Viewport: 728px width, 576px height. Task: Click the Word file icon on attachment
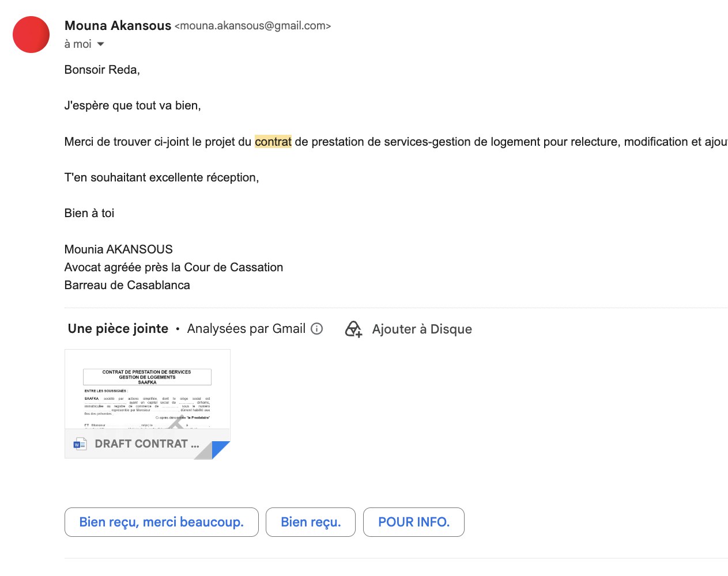point(80,444)
